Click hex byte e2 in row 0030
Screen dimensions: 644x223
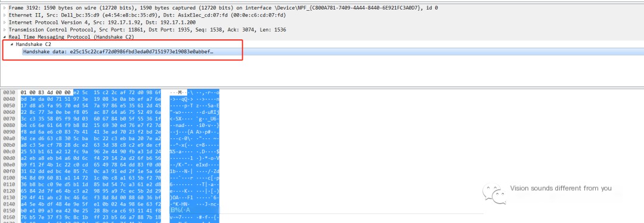tap(77, 92)
